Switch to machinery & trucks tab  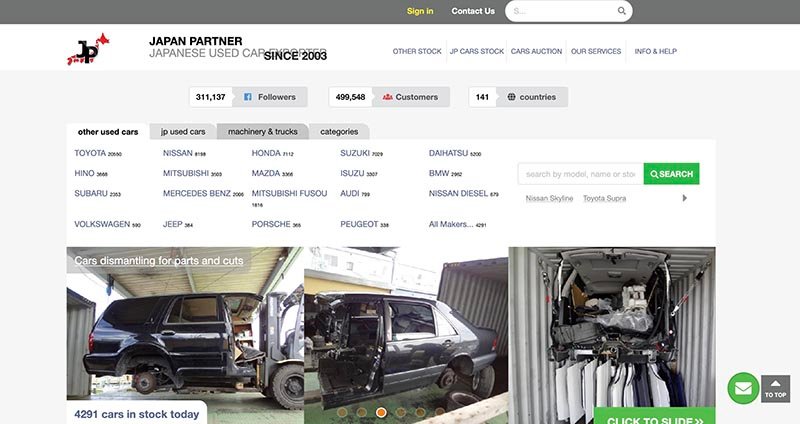(x=262, y=132)
